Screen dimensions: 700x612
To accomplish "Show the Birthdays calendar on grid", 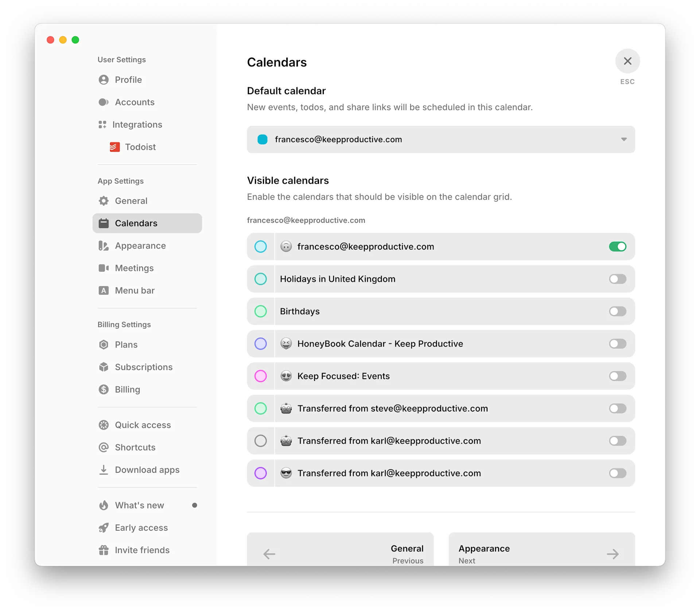I will click(618, 311).
